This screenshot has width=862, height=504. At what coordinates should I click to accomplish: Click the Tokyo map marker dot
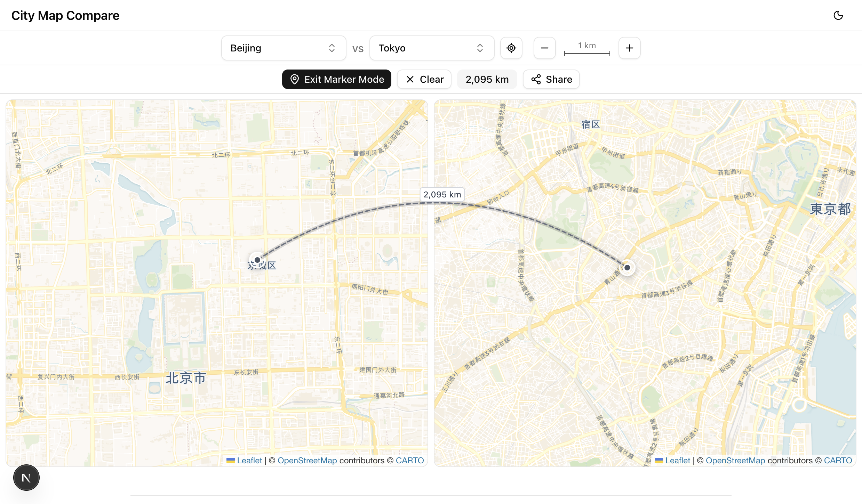point(627,268)
